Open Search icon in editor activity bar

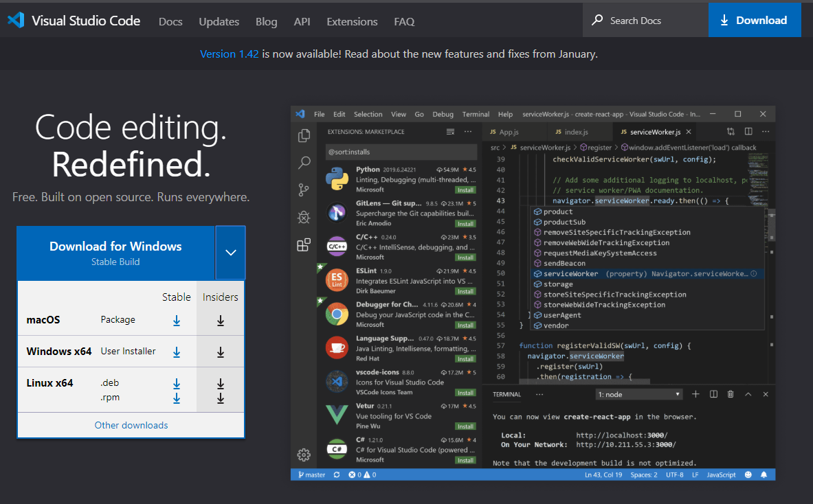(x=304, y=163)
